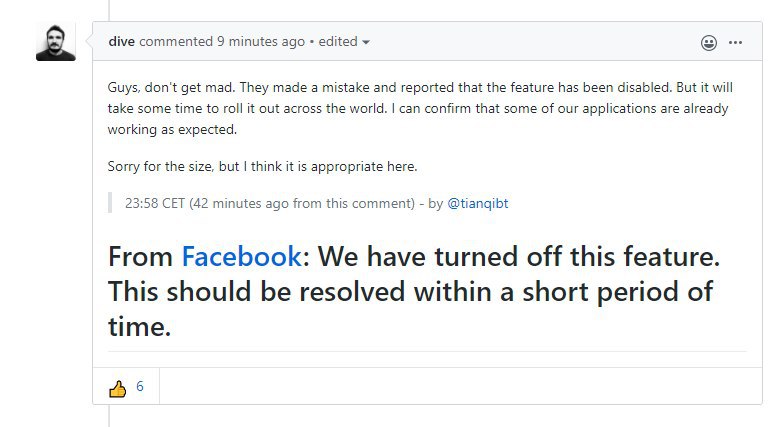
Task: Click the 'We have turned off this feature' heading
Action: [518, 257]
